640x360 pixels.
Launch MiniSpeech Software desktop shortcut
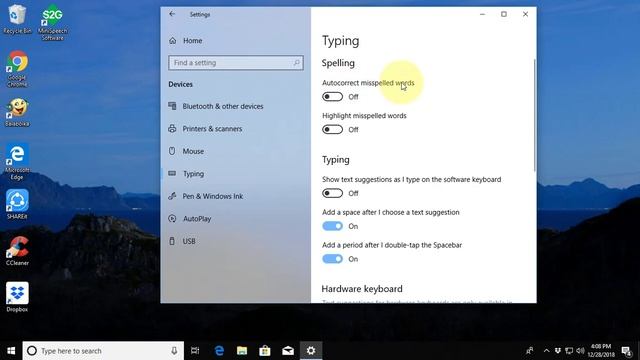(52, 22)
